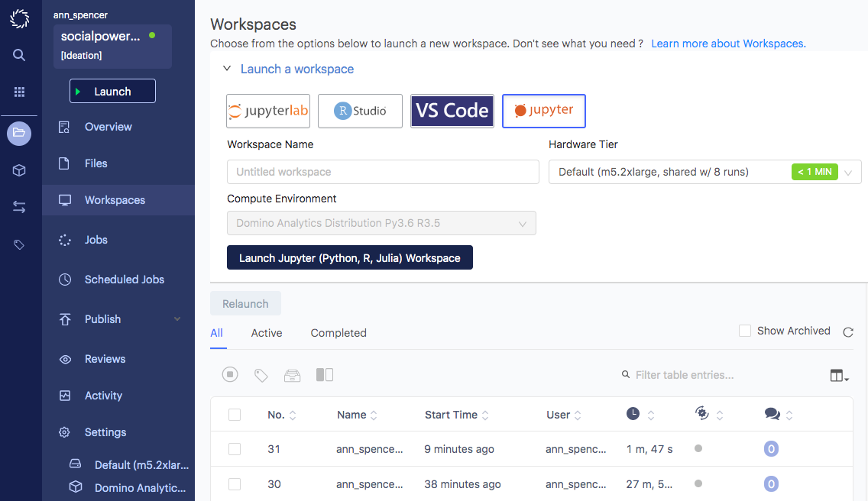
Task: Open search from the left navigation rail
Action: [x=19, y=54]
